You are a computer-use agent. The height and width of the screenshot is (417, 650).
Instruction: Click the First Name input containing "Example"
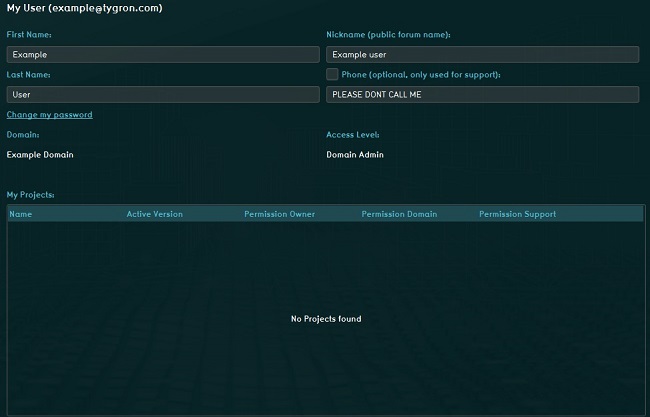click(162, 55)
